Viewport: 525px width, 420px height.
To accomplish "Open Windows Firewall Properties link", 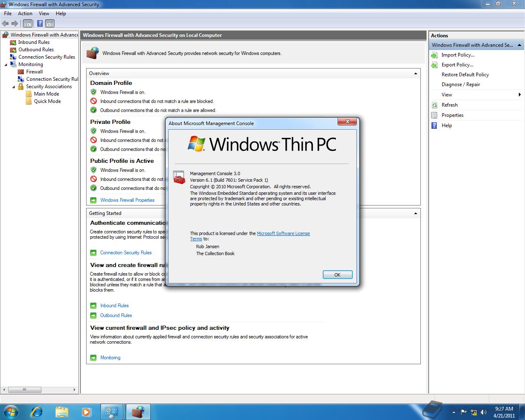I will point(127,200).
